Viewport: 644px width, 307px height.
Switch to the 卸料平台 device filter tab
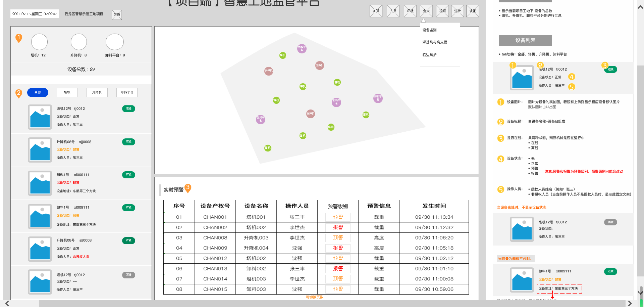(x=127, y=92)
